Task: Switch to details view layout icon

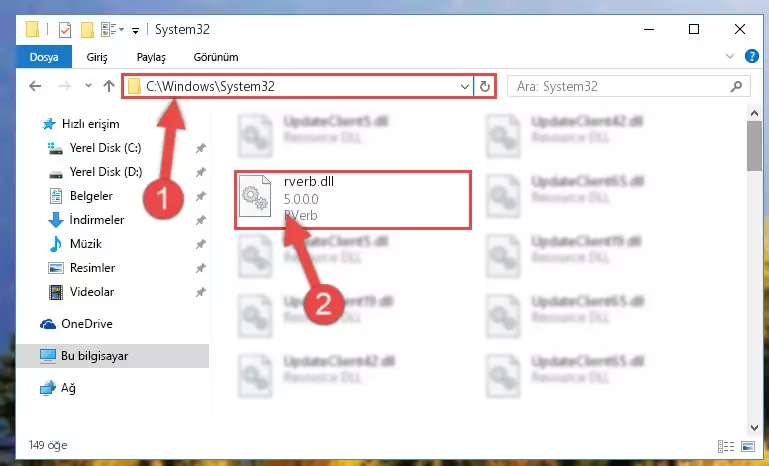Action: (726, 446)
